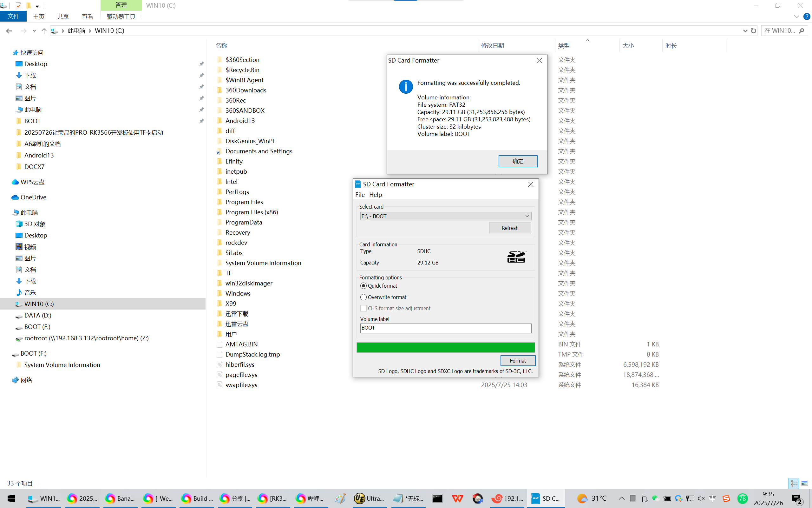Image resolution: width=812 pixels, height=508 pixels.
Task: Click Volume label input field
Action: pyautogui.click(x=446, y=328)
